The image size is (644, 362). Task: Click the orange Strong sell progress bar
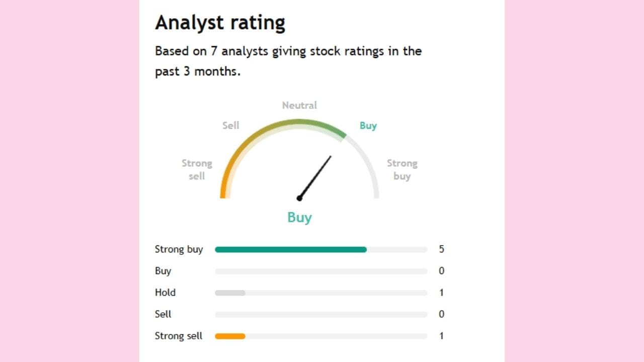click(230, 336)
